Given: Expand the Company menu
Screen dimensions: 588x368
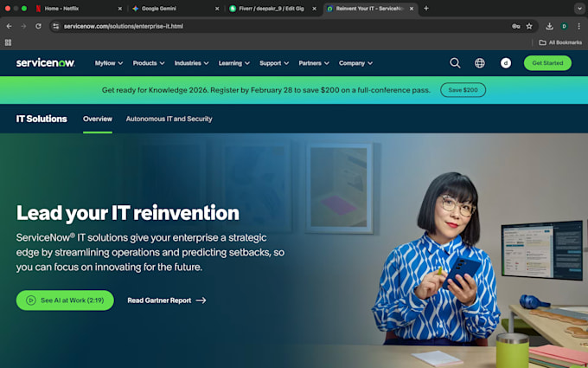Looking at the screenshot, I should (355, 63).
